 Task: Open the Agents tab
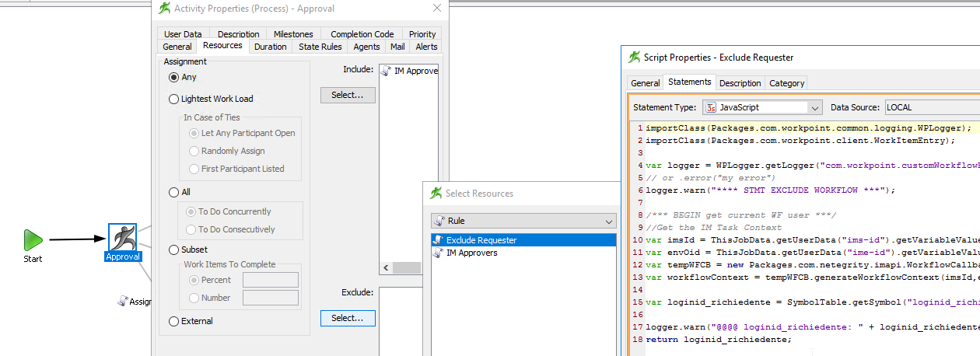367,47
